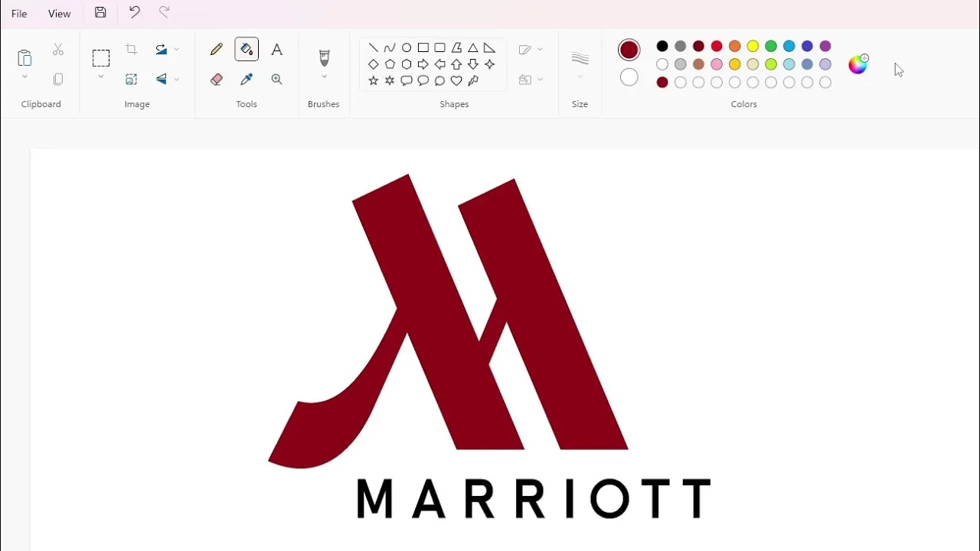Choose the black color swatch
The height and width of the screenshot is (551, 980).
pyautogui.click(x=662, y=47)
